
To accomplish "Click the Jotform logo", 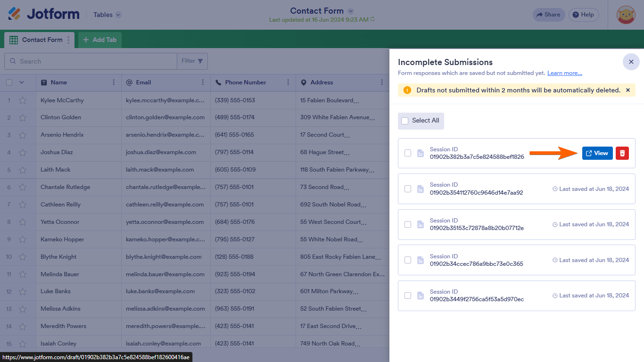I will [x=42, y=14].
